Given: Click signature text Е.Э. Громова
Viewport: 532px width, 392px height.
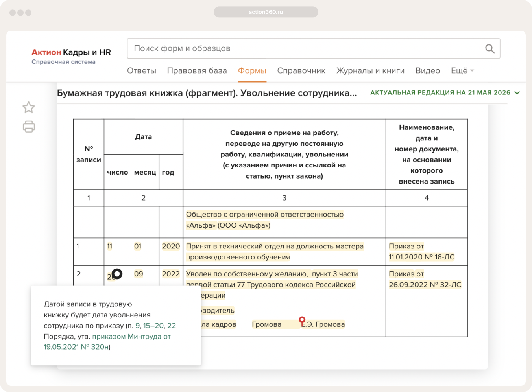Looking at the screenshot, I should click(x=323, y=324).
